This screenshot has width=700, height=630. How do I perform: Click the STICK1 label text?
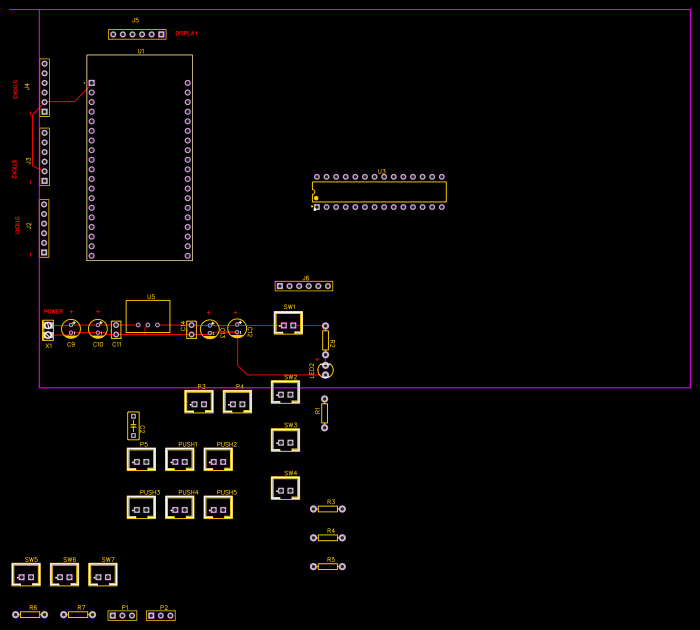coord(17,225)
